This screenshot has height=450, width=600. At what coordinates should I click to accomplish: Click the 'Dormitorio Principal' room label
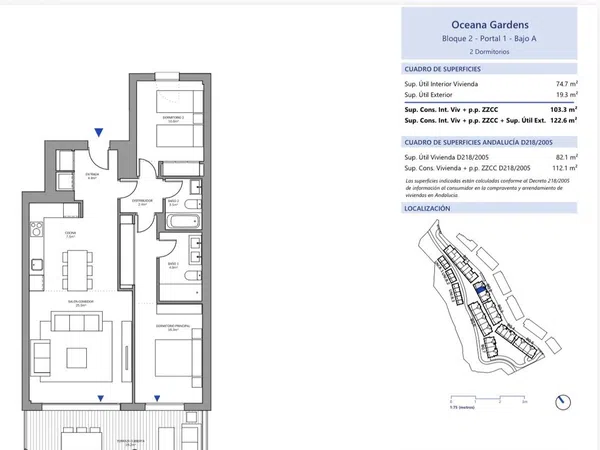click(173, 328)
